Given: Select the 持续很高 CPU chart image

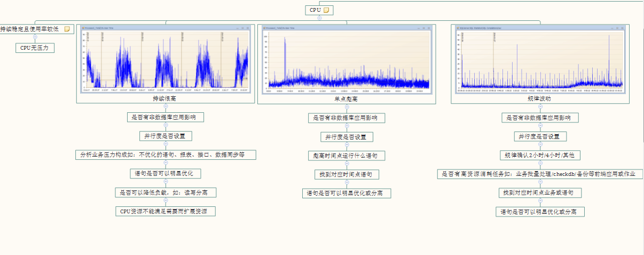Looking at the screenshot, I should click(x=165, y=59).
